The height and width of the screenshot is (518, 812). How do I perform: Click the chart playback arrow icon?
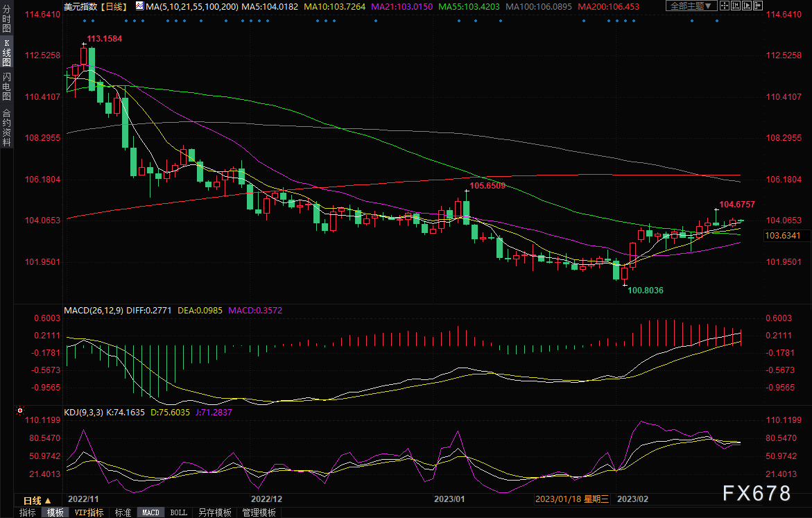tap(747, 6)
